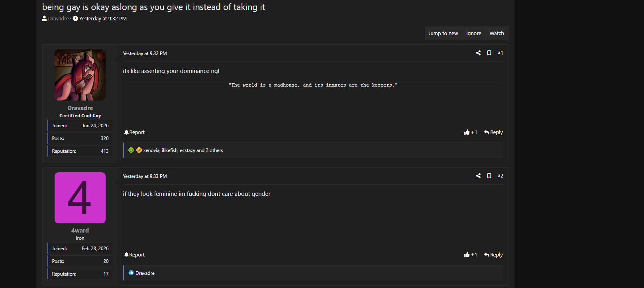
Task: Bookmark post #1
Action: pos(489,53)
